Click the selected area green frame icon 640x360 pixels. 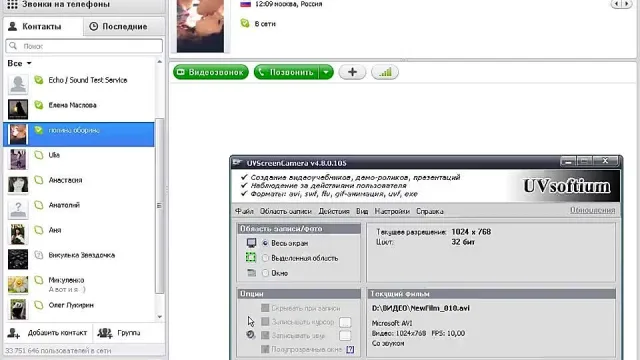251,258
